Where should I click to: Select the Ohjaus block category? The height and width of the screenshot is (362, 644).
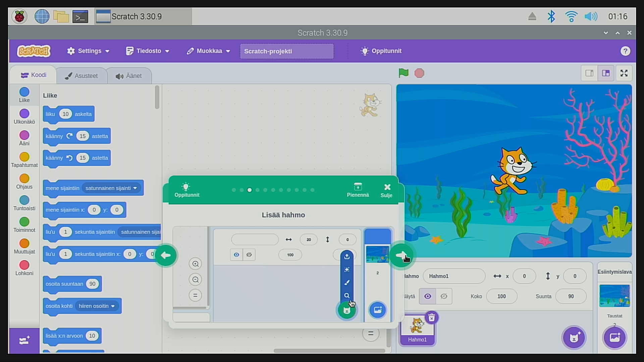point(24,182)
